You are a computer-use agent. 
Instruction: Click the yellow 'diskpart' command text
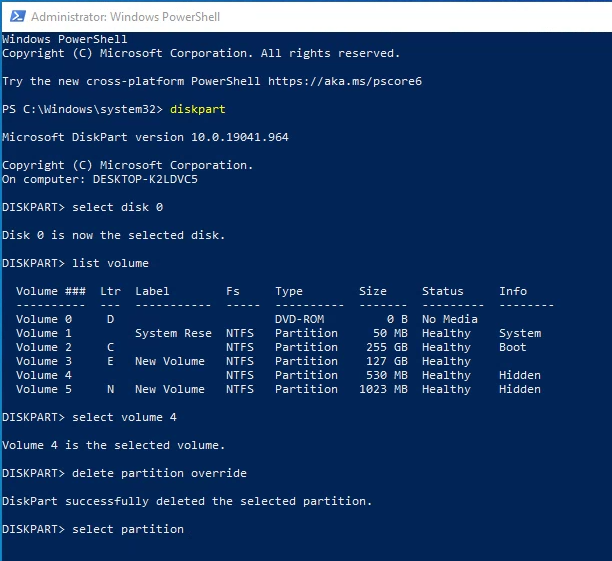pos(198,109)
